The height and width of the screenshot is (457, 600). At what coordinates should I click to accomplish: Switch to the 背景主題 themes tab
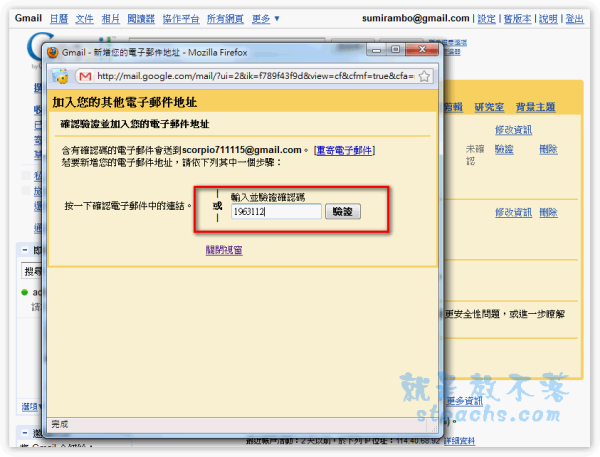535,107
